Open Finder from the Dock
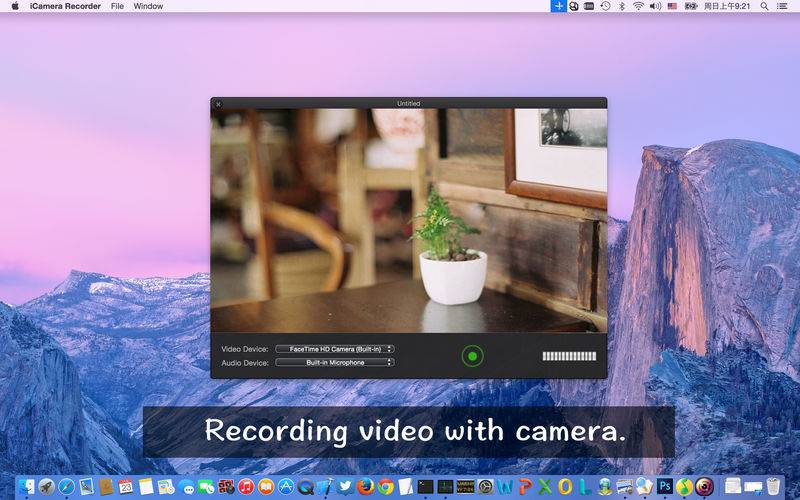 pos(26,487)
